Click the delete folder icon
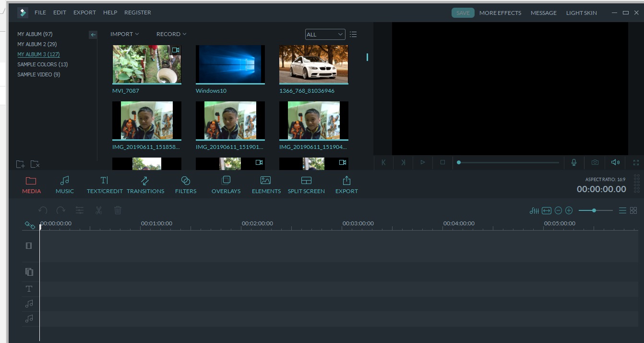The height and width of the screenshot is (343, 644). [35, 164]
